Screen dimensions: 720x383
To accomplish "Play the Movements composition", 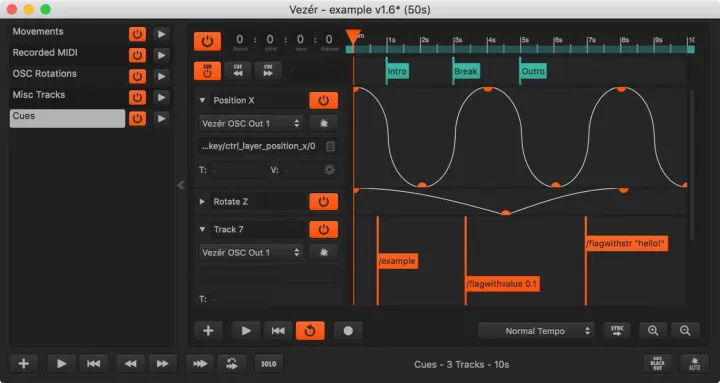I will click(161, 34).
